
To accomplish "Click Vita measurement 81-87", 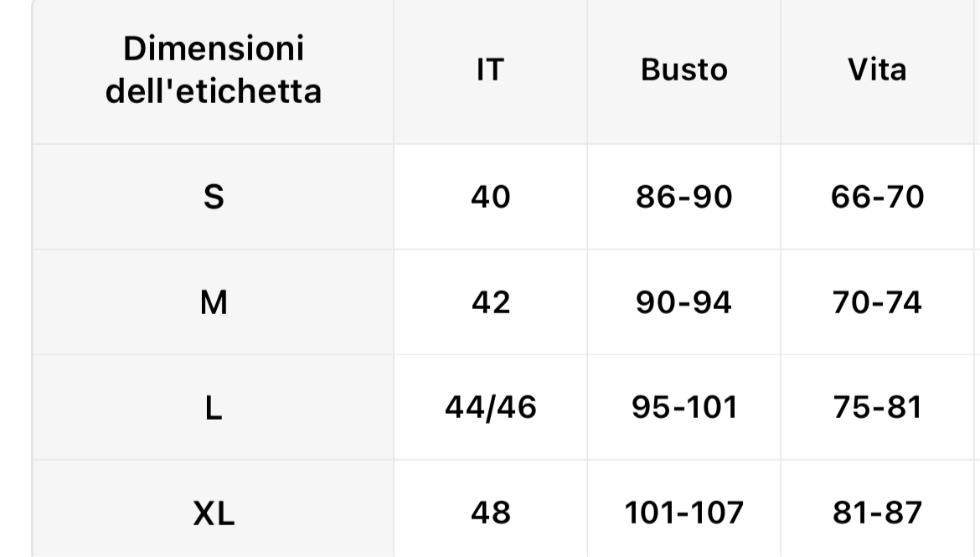I will 877,513.
